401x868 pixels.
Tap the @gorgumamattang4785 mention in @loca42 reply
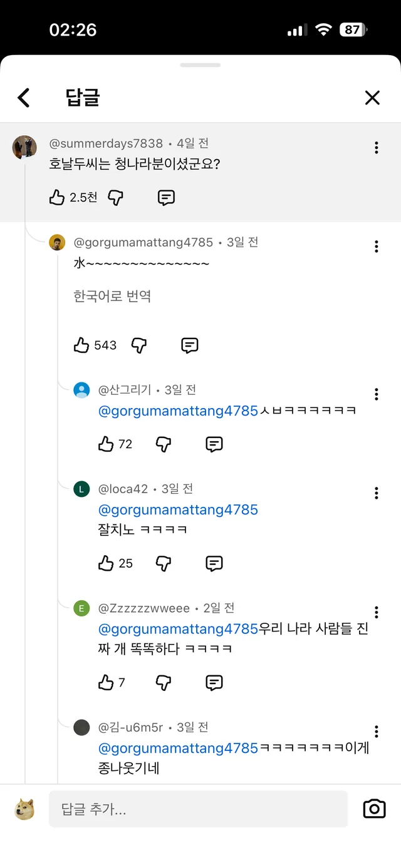point(178,510)
